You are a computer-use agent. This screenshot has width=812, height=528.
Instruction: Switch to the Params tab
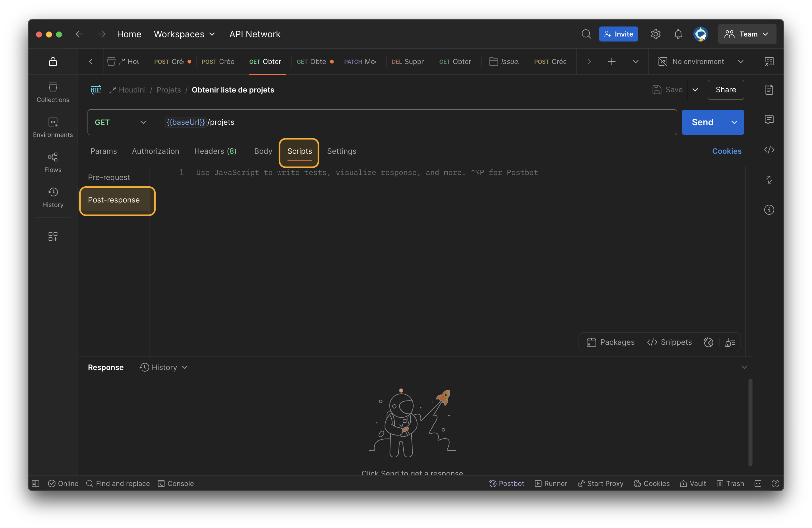(103, 151)
